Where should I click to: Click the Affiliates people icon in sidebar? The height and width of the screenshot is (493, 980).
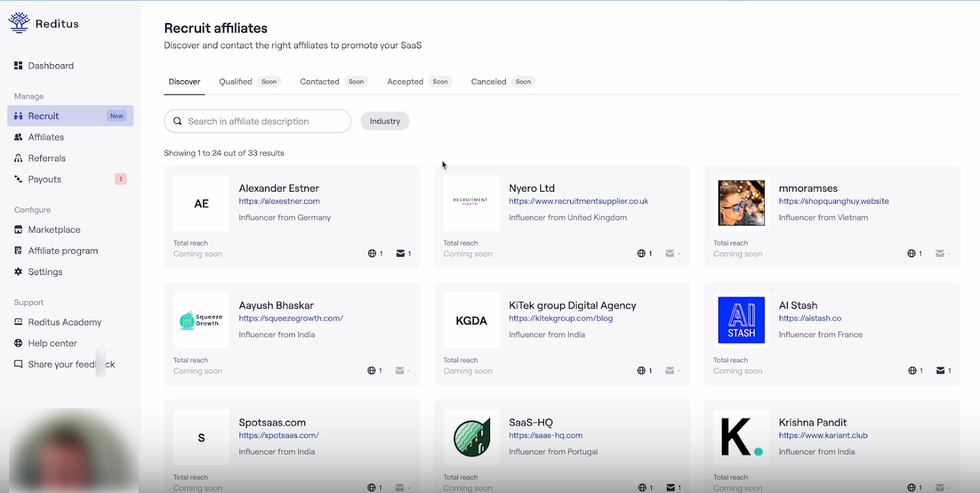pyautogui.click(x=18, y=137)
